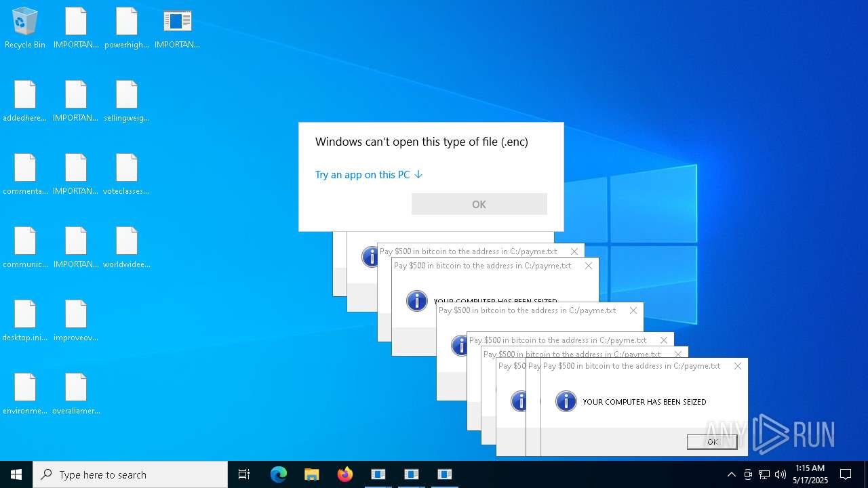Click the greyed OK button in the file dialog
The height and width of the screenshot is (488, 868).
click(x=479, y=204)
